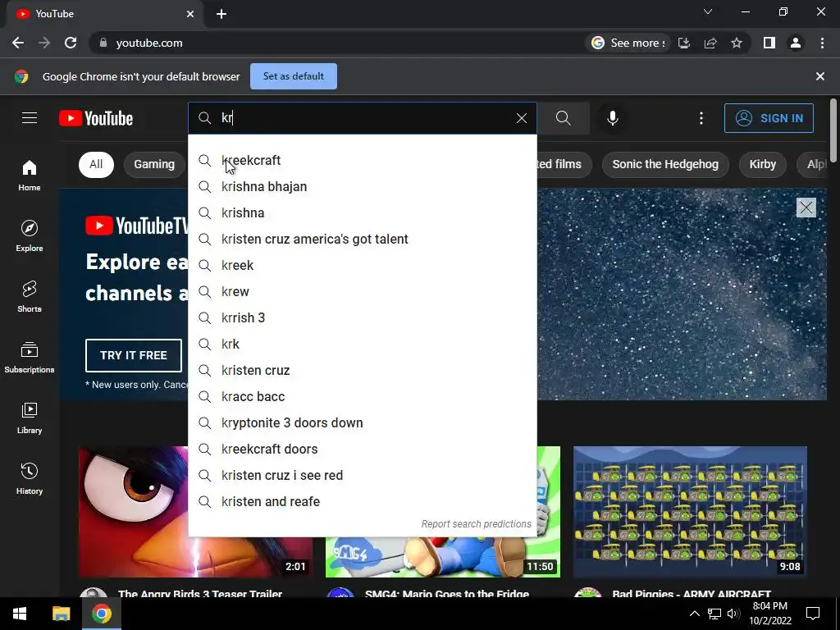840x630 pixels.
Task: Open a new browser tab
Action: [221, 14]
